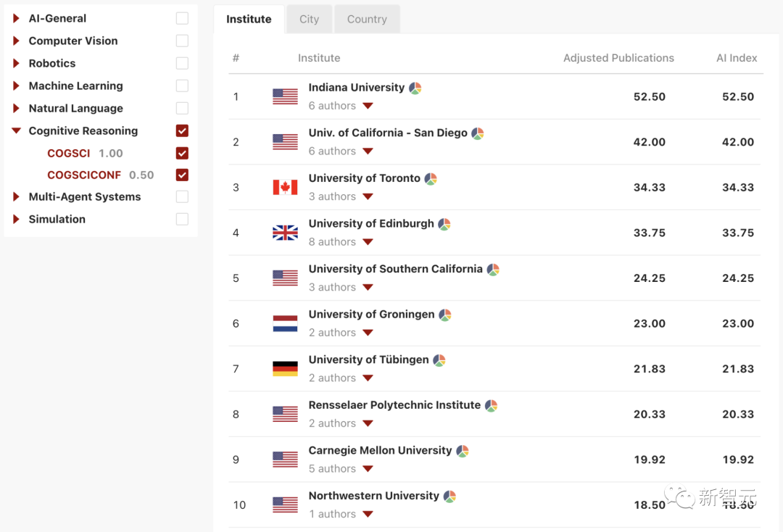
Task: Untick the COGSCICONF checkbox
Action: click(x=182, y=175)
